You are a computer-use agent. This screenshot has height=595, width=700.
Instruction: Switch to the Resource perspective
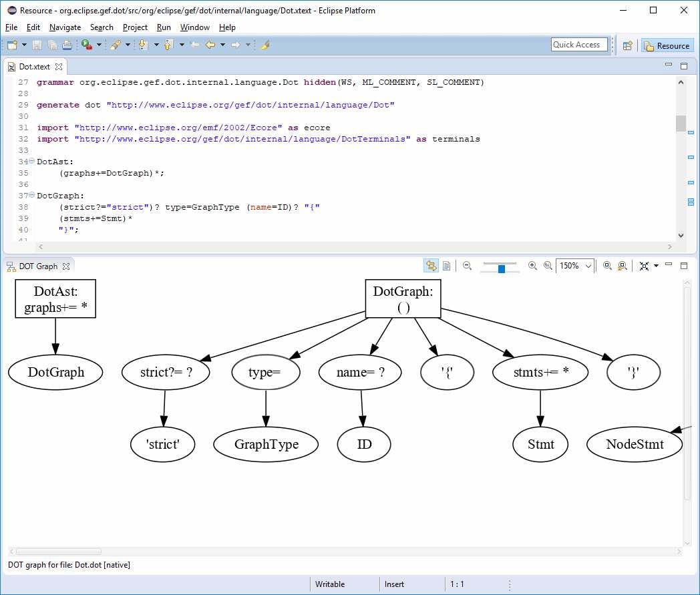(x=667, y=45)
